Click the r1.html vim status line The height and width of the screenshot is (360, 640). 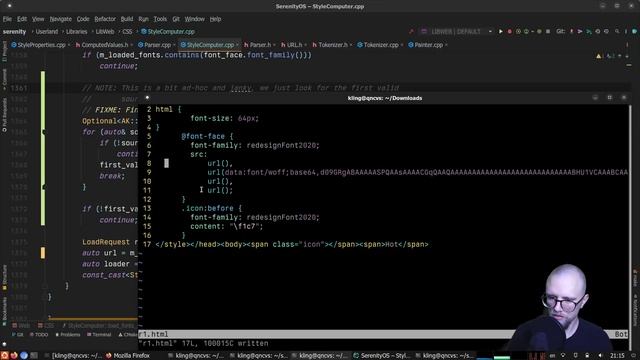(x=384, y=334)
